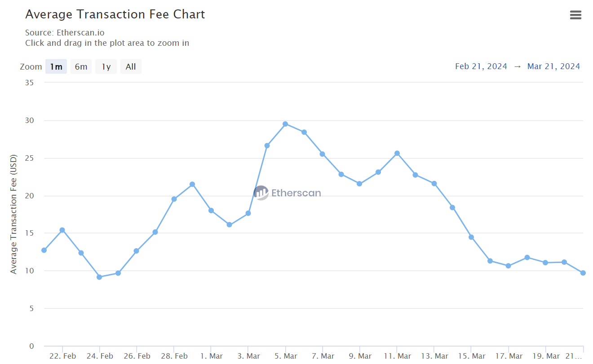Select the February 28 data point
The image size is (593, 364).
[173, 198]
